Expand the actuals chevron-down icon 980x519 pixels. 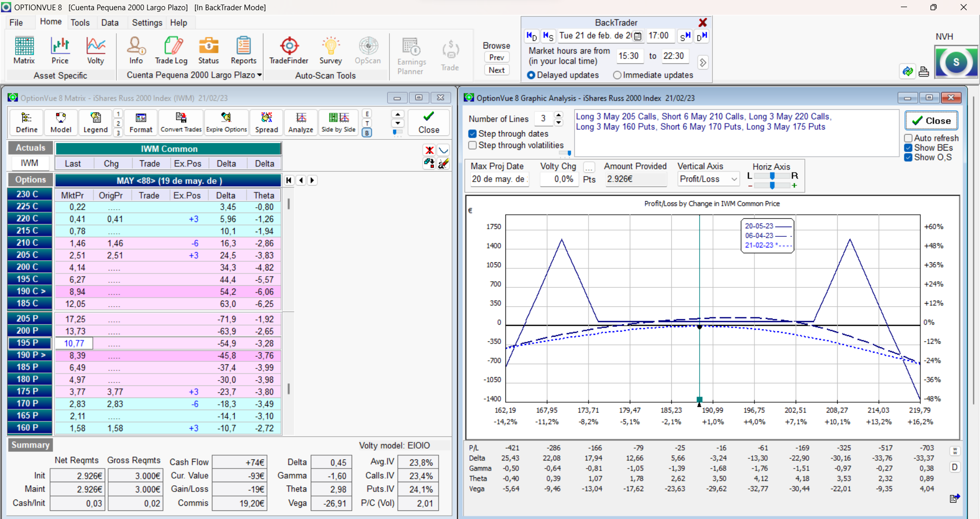coord(444,150)
